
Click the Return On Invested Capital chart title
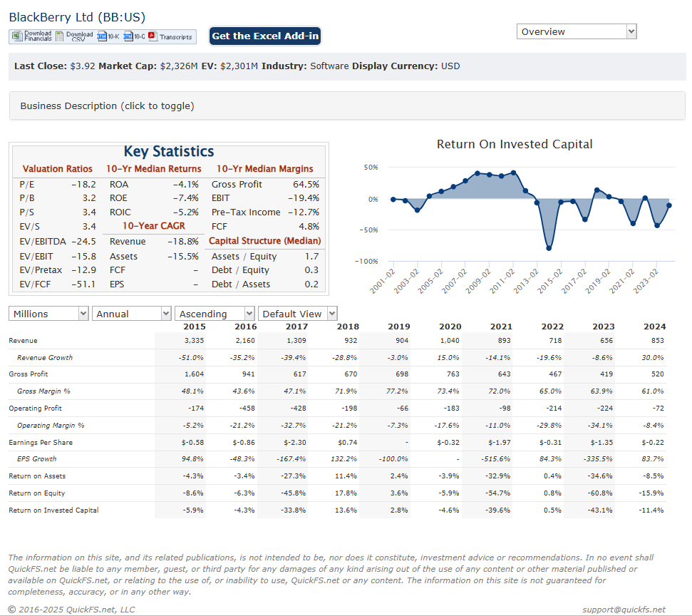[515, 145]
